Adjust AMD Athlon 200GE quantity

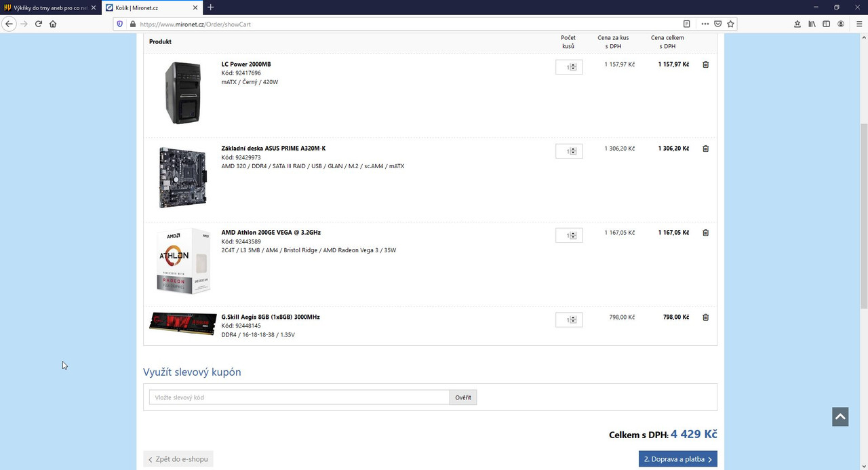pos(569,235)
